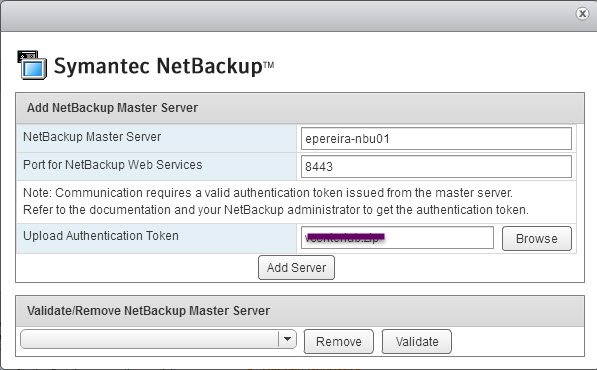Click the NetBackup Master Server label
Viewport: 597px width, 370px height.
[x=92, y=137]
